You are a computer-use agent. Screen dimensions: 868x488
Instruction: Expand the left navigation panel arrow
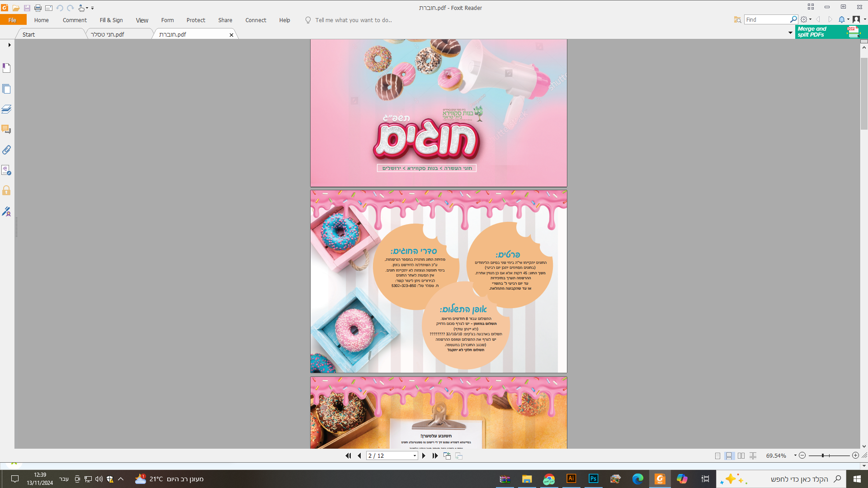point(9,45)
